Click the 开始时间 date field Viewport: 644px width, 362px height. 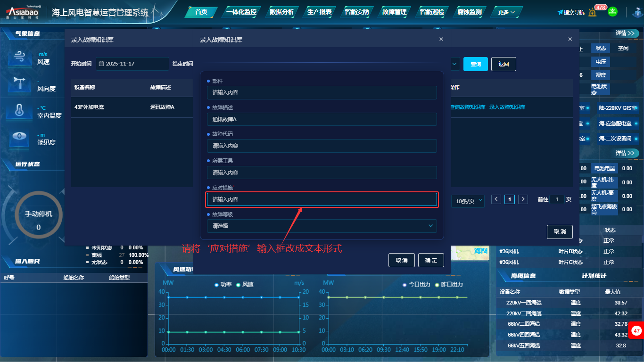(132, 64)
